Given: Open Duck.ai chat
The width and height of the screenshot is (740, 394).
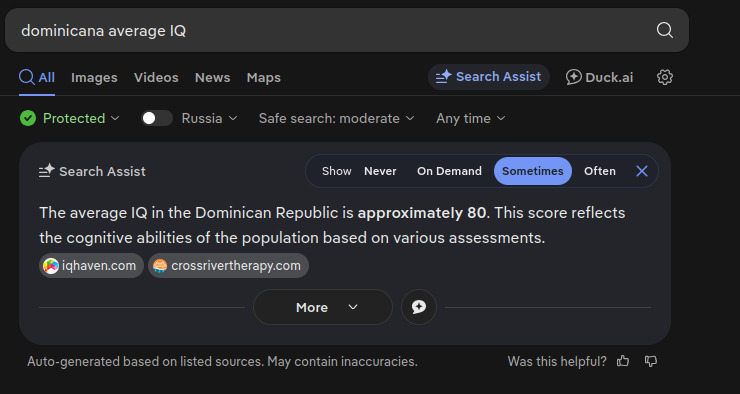Looking at the screenshot, I should pyautogui.click(x=599, y=77).
